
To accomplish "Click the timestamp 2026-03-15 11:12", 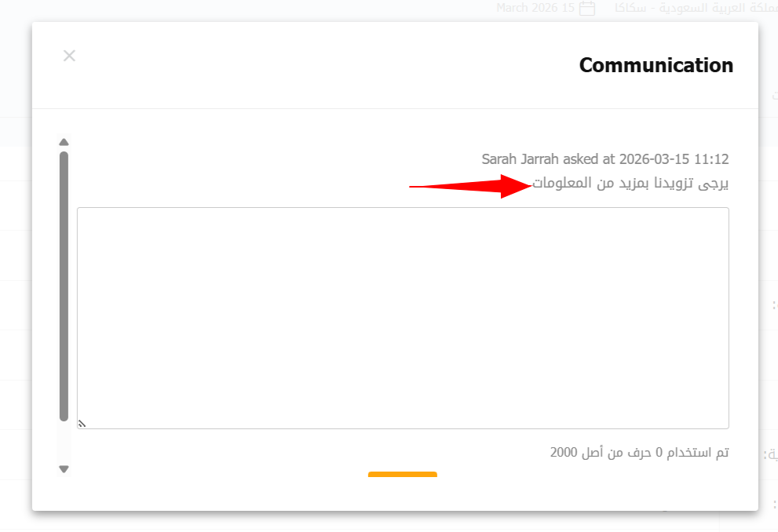I will pos(674,159).
